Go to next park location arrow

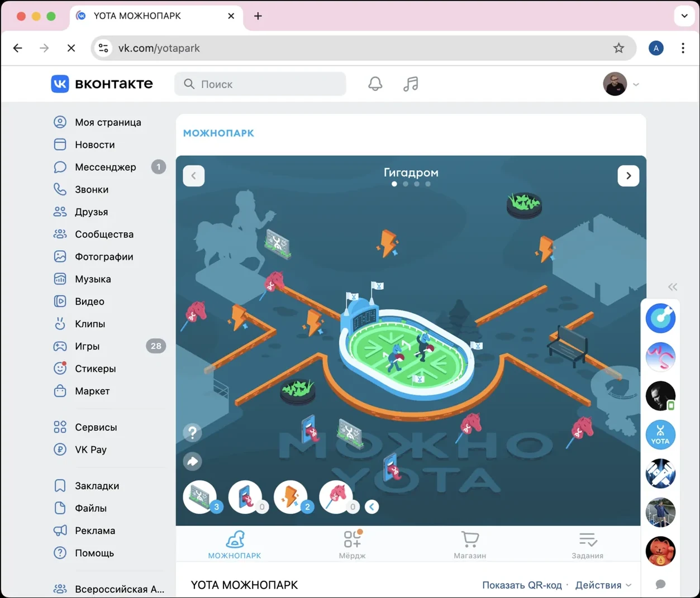click(628, 176)
